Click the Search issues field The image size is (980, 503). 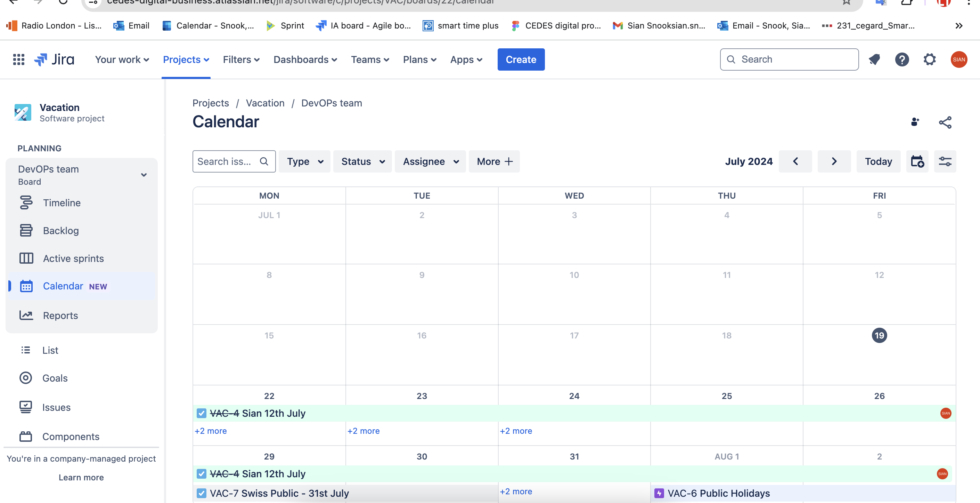tap(234, 161)
